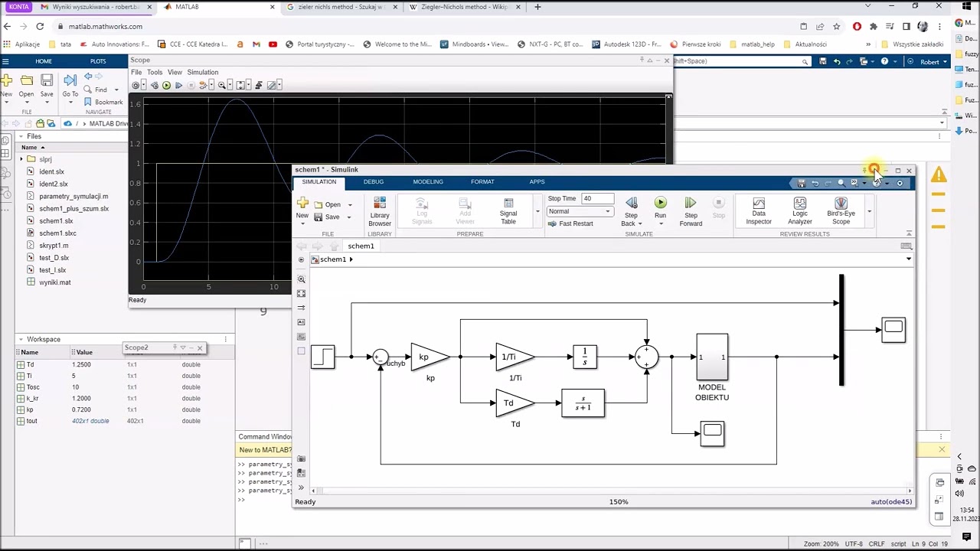Expand the slprj folder in Files

[21, 159]
